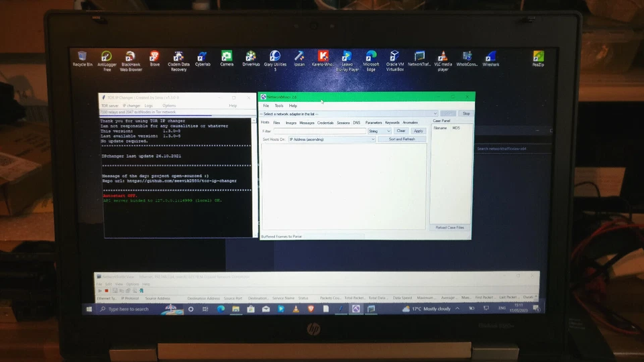Open the BlackHawk Web Browser shortcut
Screen dimensions: 644x362
point(131,61)
